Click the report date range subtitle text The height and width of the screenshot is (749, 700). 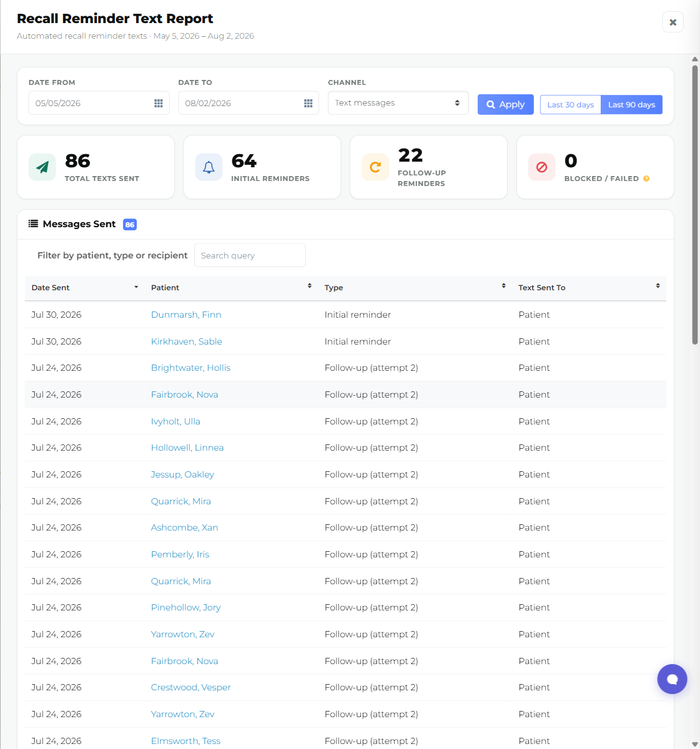(136, 36)
